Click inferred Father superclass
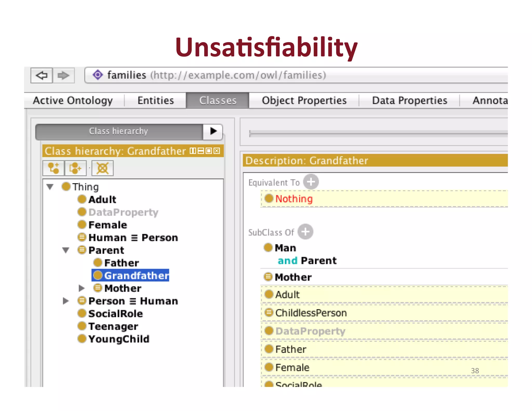532x411 pixels. (x=384, y=349)
